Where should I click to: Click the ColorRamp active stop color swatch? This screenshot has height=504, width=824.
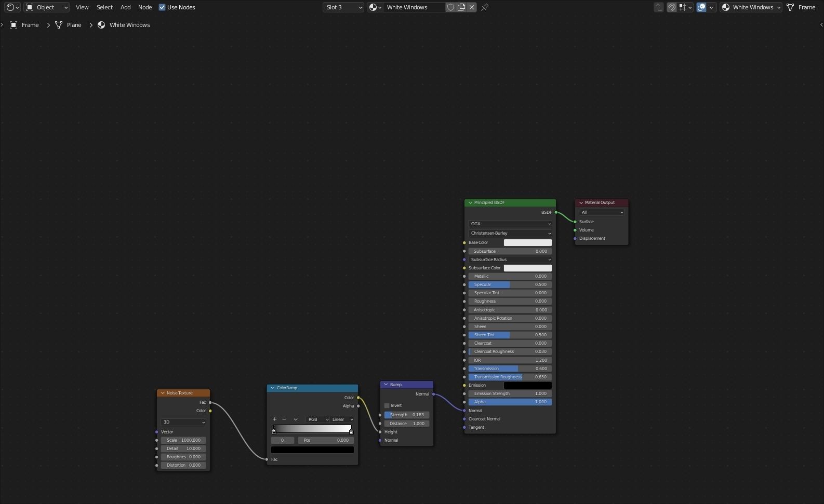point(312,450)
